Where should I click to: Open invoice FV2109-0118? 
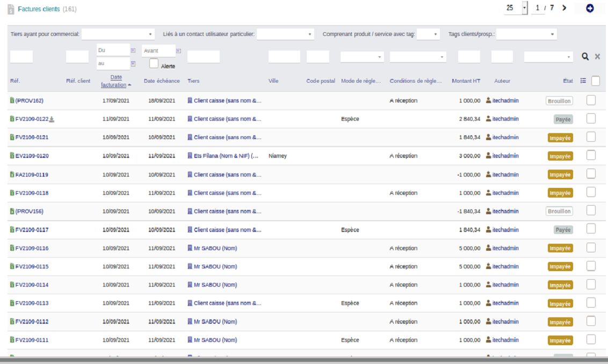pos(32,193)
